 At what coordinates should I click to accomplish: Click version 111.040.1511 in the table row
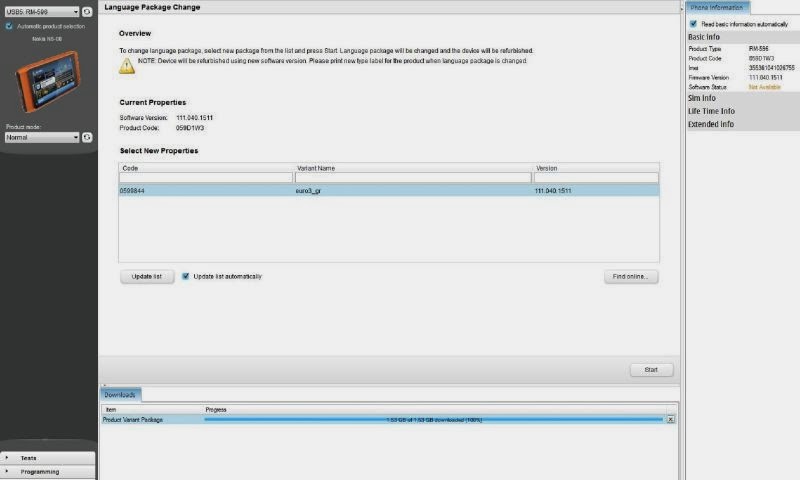click(x=553, y=191)
